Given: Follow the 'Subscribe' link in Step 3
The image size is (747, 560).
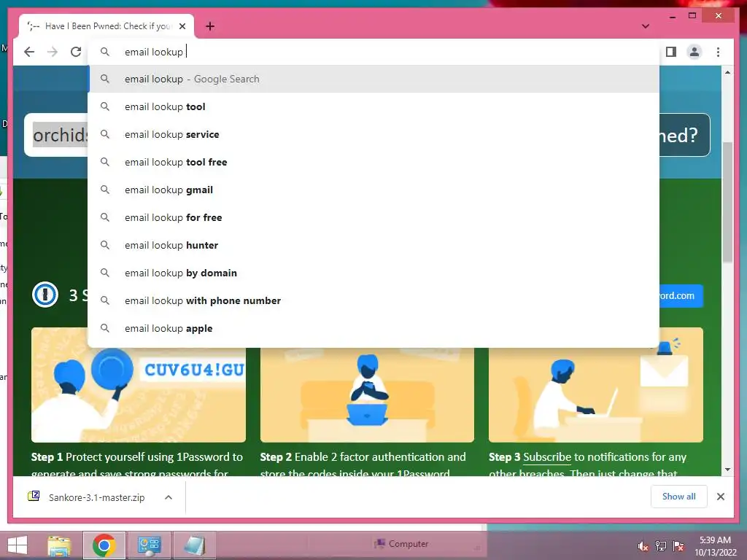Looking at the screenshot, I should 547,457.
